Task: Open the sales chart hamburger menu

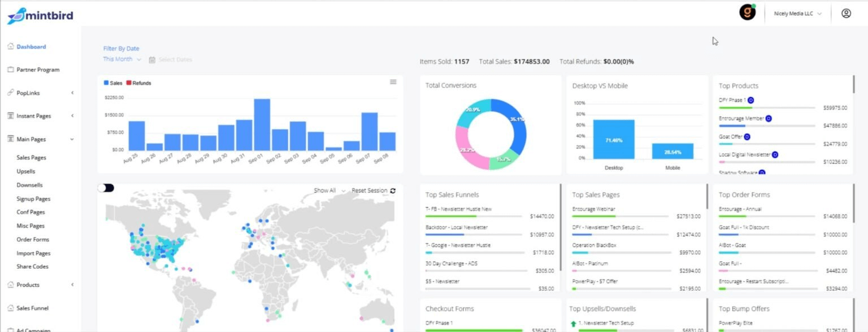Action: tap(393, 82)
